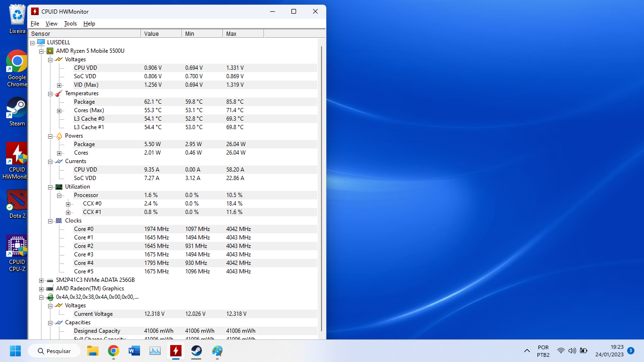Open the Help menu

89,24
